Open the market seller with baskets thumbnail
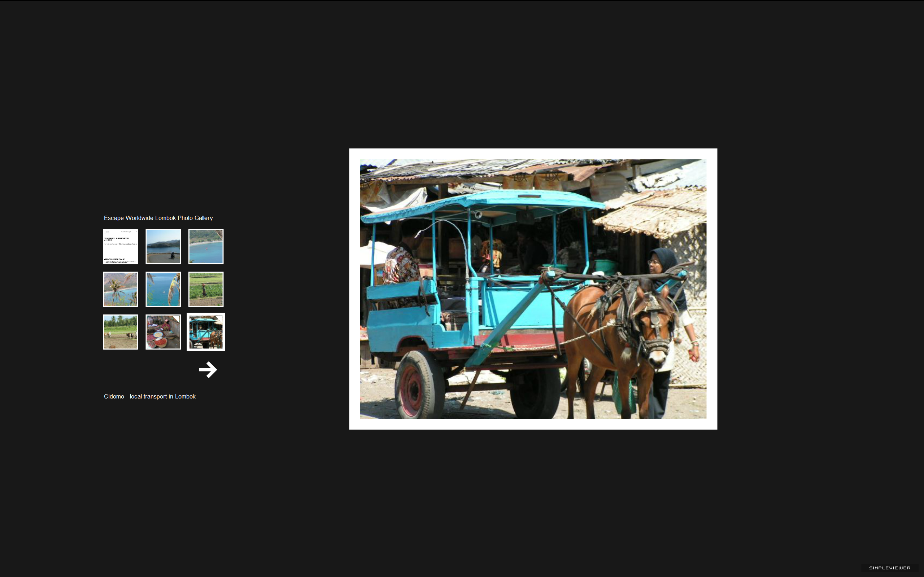This screenshot has width=924, height=577. pyautogui.click(x=163, y=332)
